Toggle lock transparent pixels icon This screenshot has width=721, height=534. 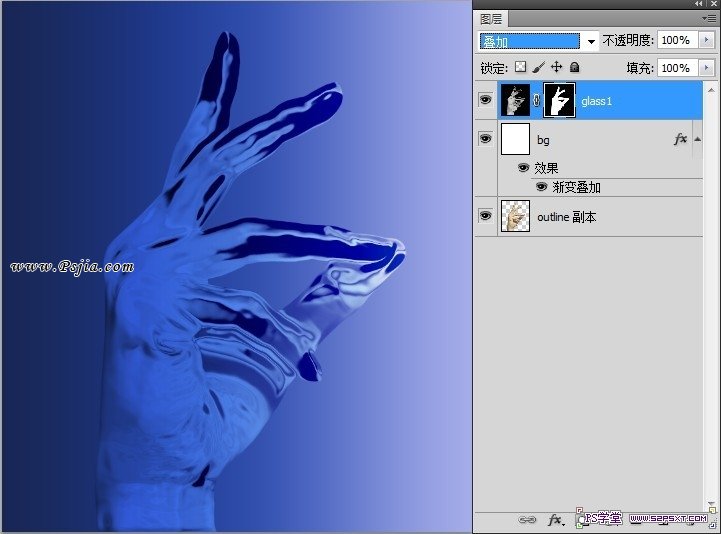click(520, 67)
